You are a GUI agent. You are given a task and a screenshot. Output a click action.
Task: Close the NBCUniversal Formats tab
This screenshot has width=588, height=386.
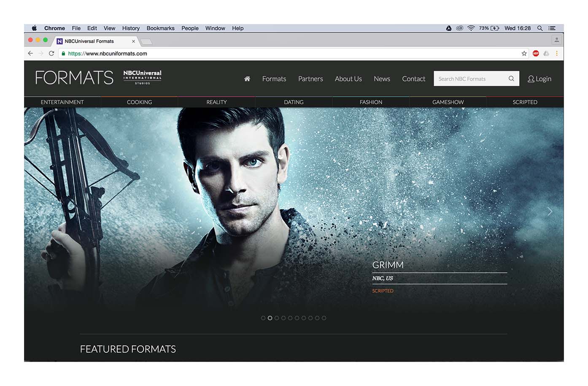pos(133,41)
